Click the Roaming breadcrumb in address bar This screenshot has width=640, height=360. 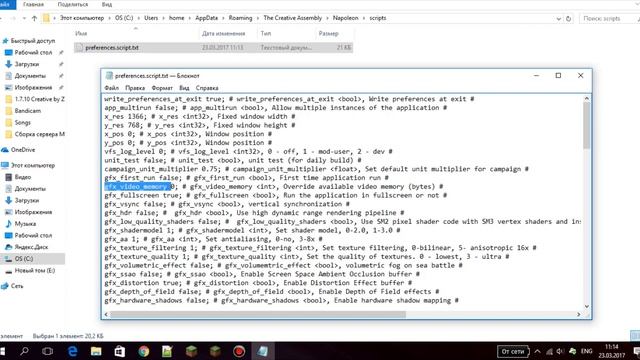pos(240,18)
